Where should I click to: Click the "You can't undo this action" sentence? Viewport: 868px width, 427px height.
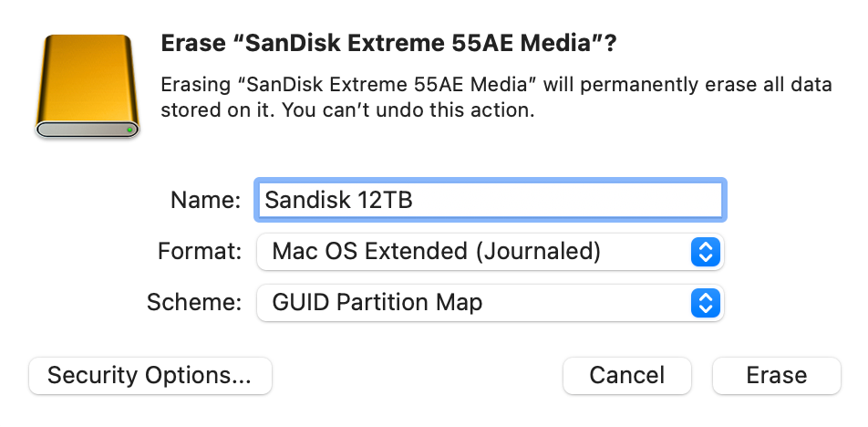[x=408, y=110]
